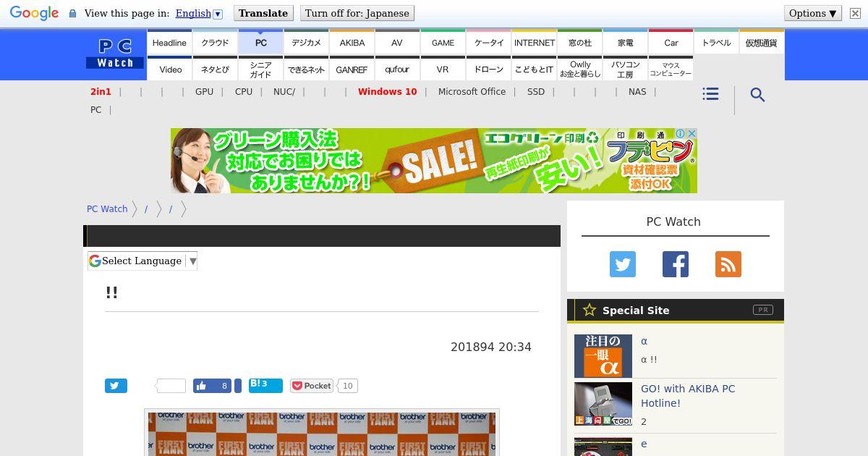Open the Car tab
This screenshot has width=868, height=456.
671,42
